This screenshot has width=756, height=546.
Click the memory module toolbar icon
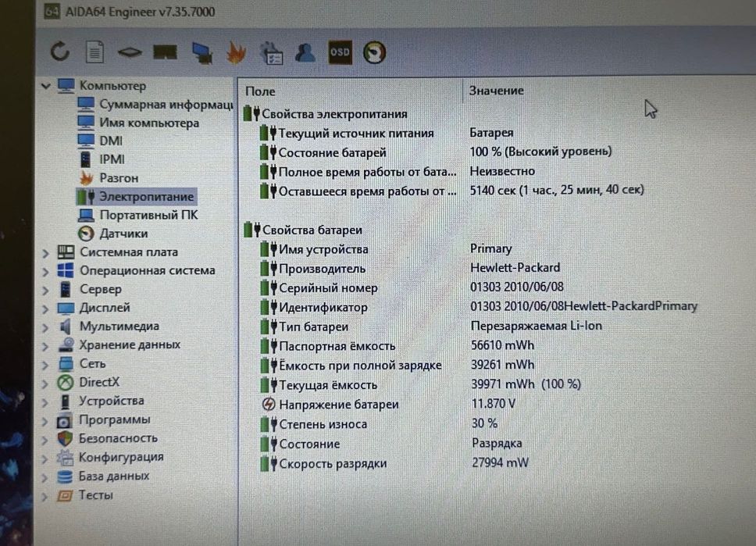pos(165,52)
